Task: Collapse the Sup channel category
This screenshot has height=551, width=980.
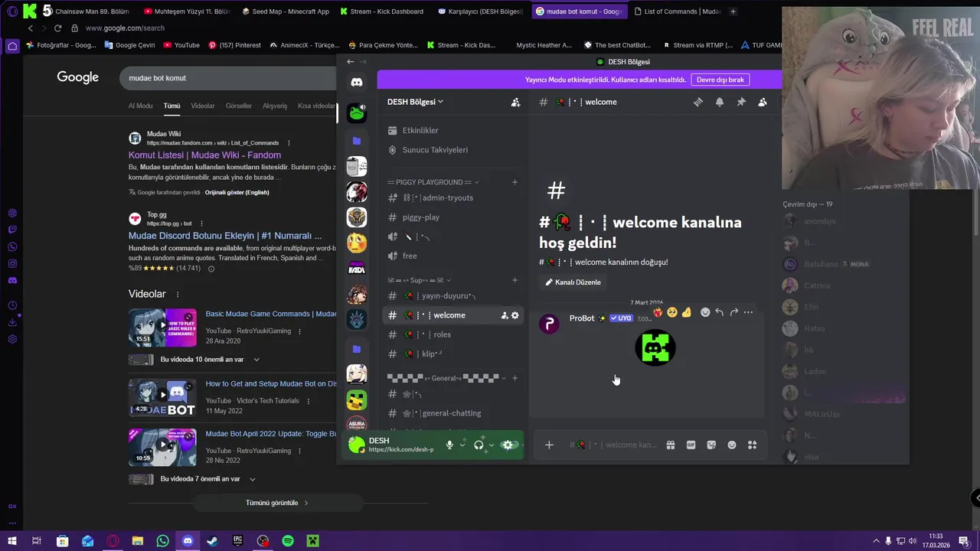Action: click(x=419, y=280)
